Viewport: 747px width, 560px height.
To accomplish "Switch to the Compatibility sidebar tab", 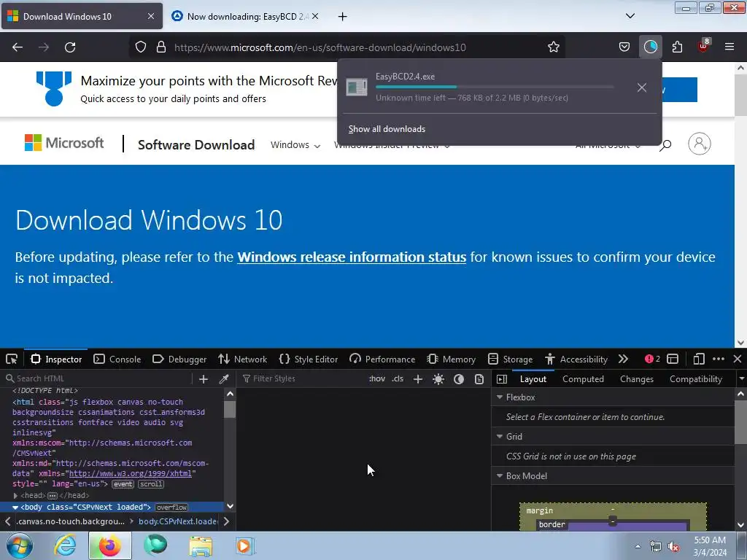I will [695, 379].
